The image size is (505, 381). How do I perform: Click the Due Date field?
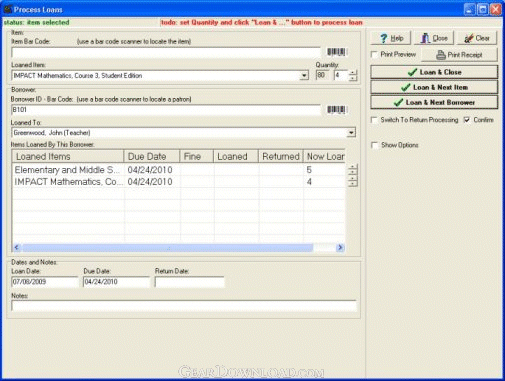click(116, 282)
